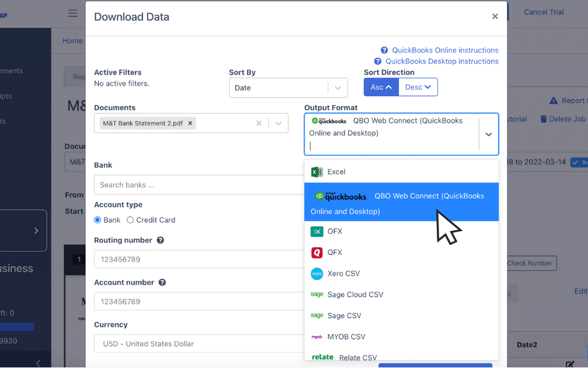
Task: Click the Account number input field
Action: [199, 302]
